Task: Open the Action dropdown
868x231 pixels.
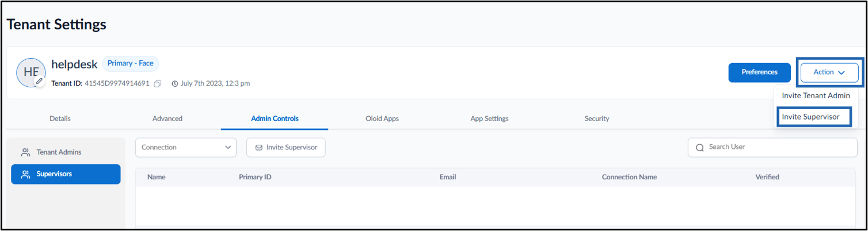Action: [x=829, y=72]
